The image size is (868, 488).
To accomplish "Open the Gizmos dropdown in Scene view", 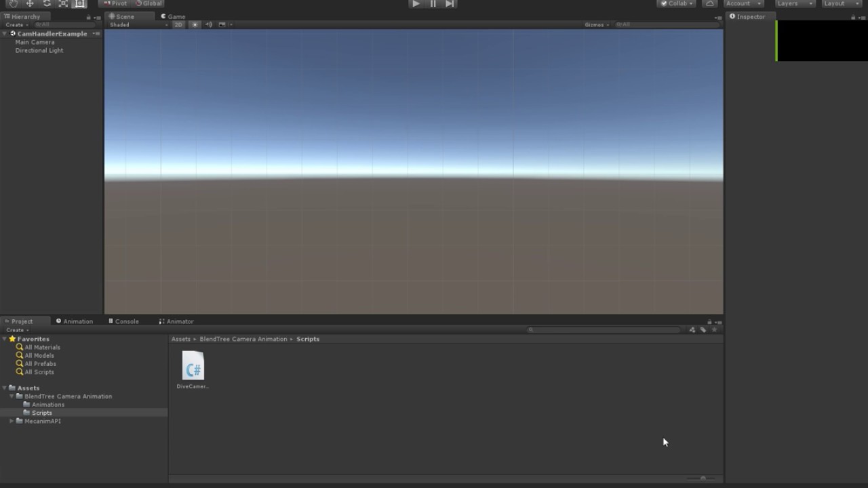I will point(595,24).
